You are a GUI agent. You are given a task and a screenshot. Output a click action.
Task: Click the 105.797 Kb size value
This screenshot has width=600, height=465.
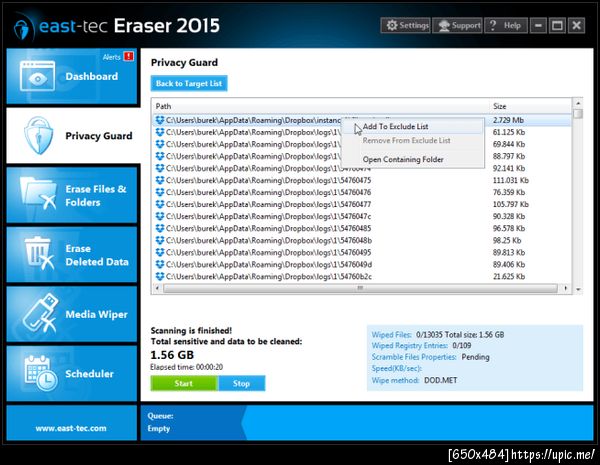(511, 204)
